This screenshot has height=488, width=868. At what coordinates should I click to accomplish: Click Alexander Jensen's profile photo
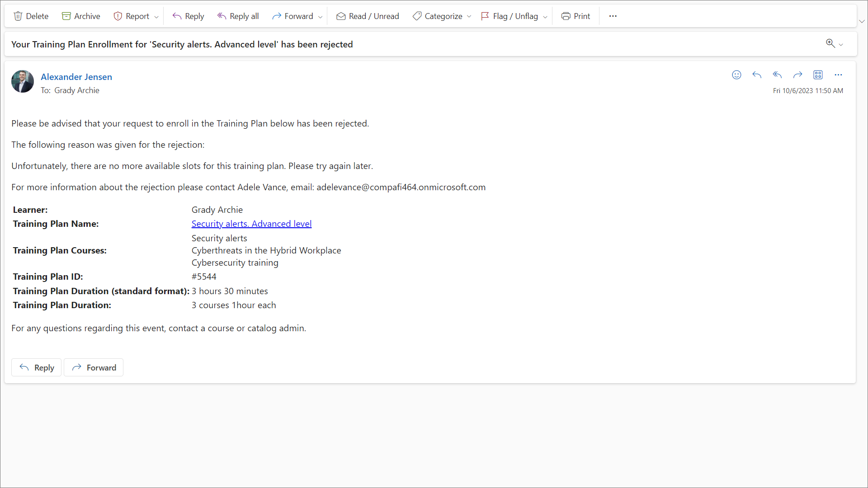click(x=23, y=81)
